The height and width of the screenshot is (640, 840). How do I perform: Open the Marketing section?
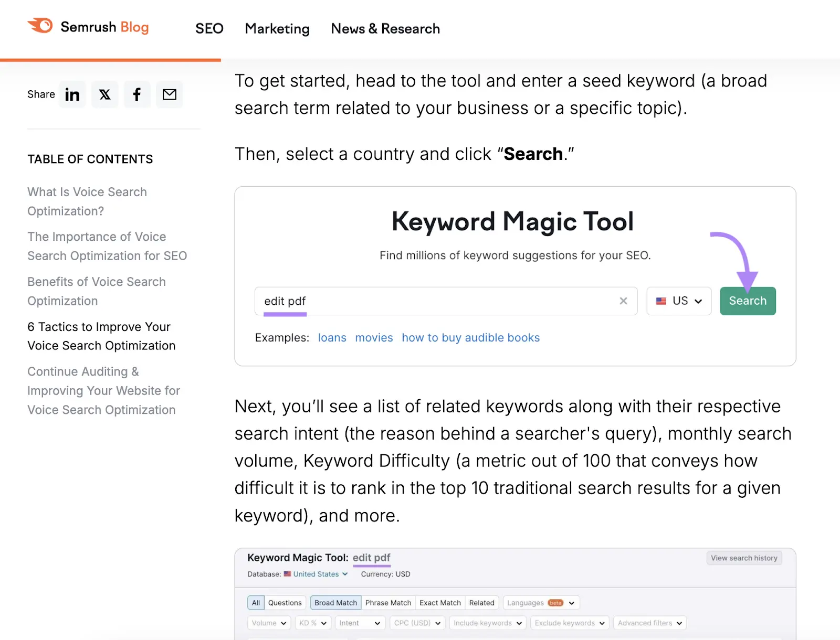click(x=277, y=28)
